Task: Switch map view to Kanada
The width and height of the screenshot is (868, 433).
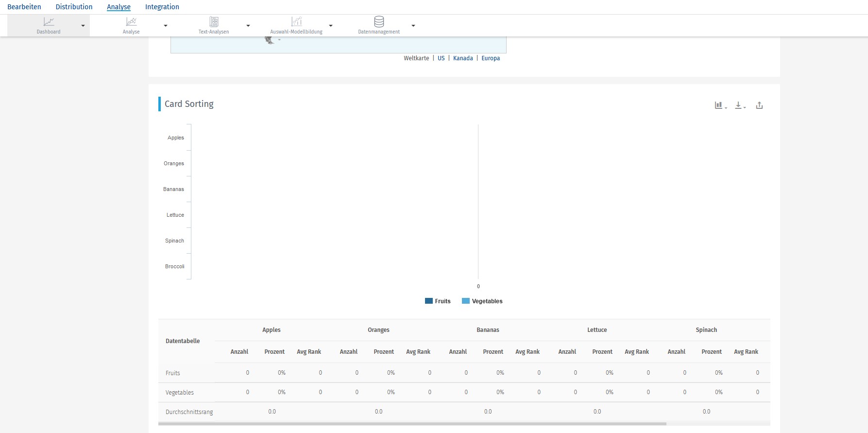Action: (463, 58)
